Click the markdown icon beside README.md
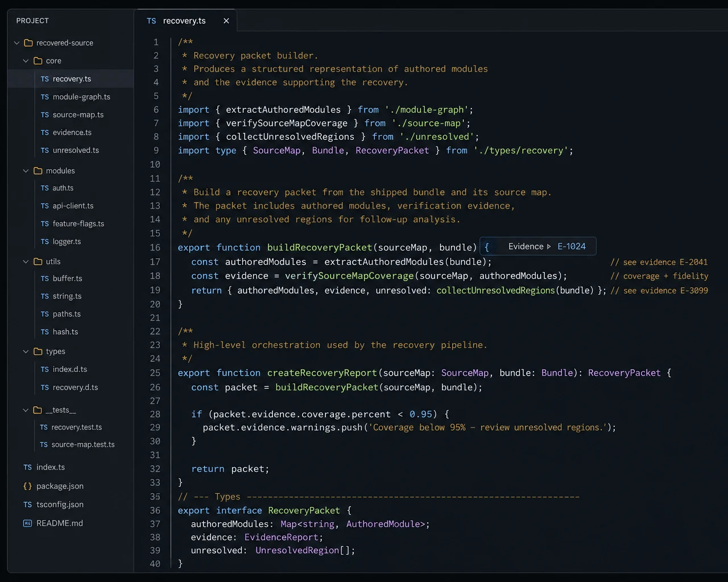This screenshot has width=728, height=582. (27, 523)
